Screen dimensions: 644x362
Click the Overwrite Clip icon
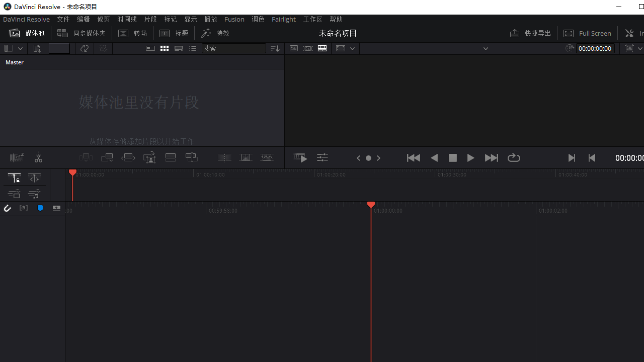[x=107, y=158]
